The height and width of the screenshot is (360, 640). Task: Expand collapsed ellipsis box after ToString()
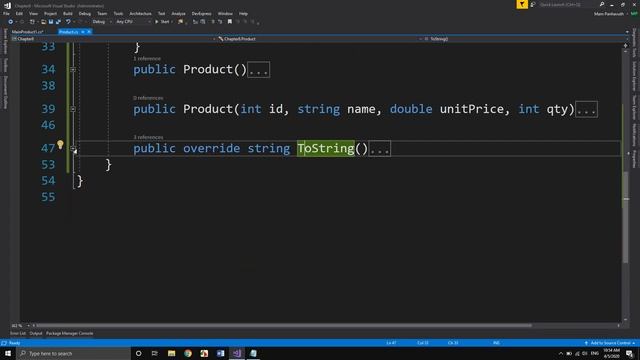point(380,149)
